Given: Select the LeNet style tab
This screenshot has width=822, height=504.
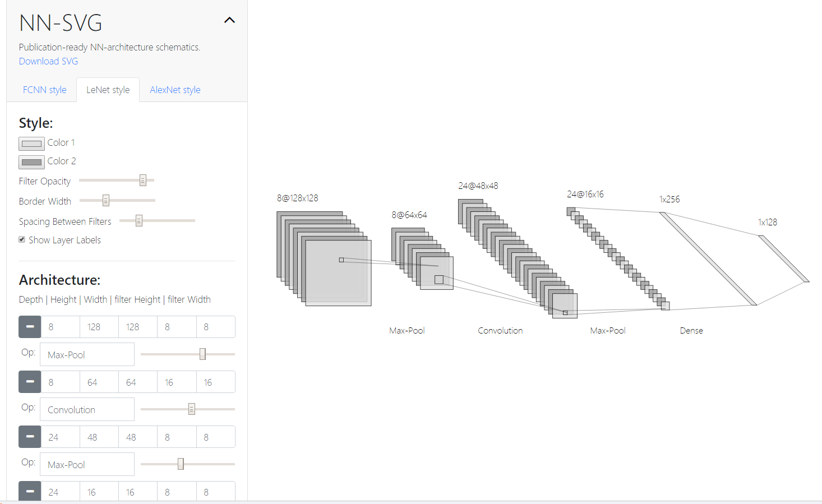Looking at the screenshot, I should pyautogui.click(x=108, y=90).
